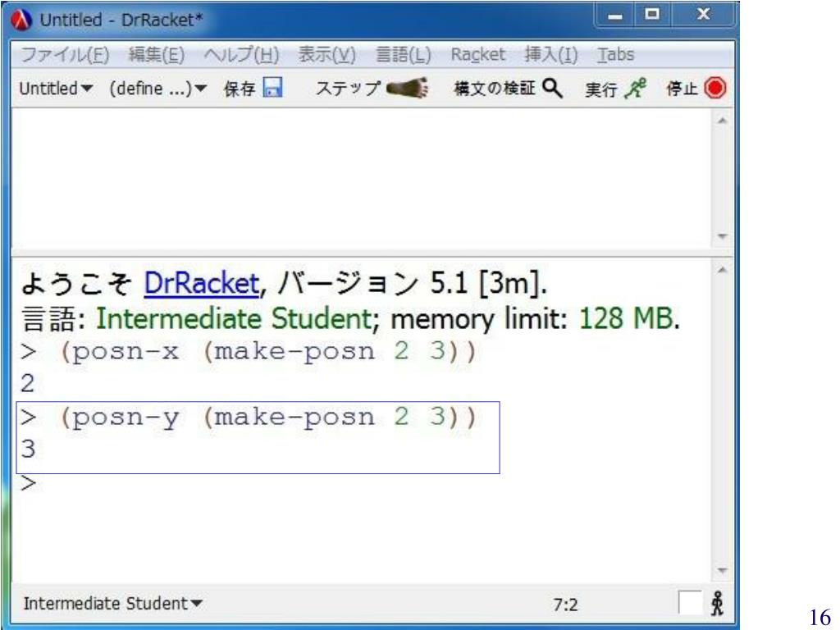
Task: Click the 128 MB memory limit text
Action: pyautogui.click(x=626, y=319)
